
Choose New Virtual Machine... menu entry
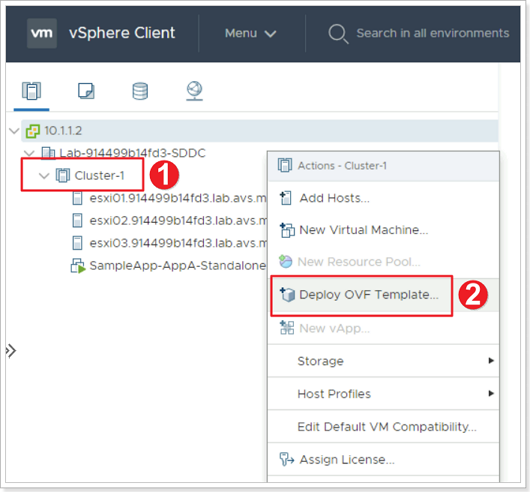[383, 230]
